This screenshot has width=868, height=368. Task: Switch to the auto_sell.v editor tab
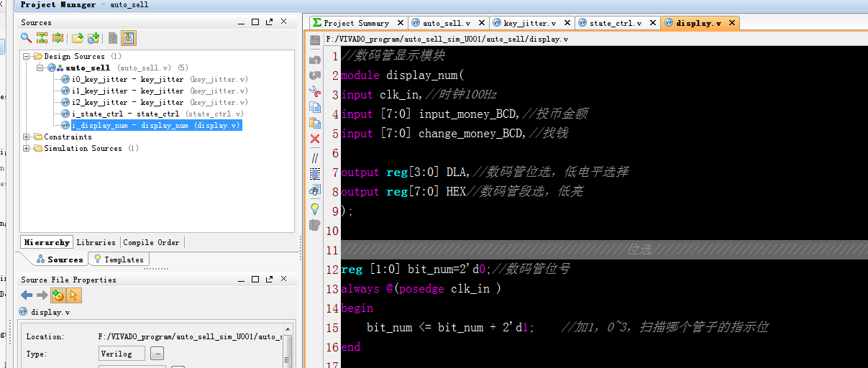coord(447,23)
